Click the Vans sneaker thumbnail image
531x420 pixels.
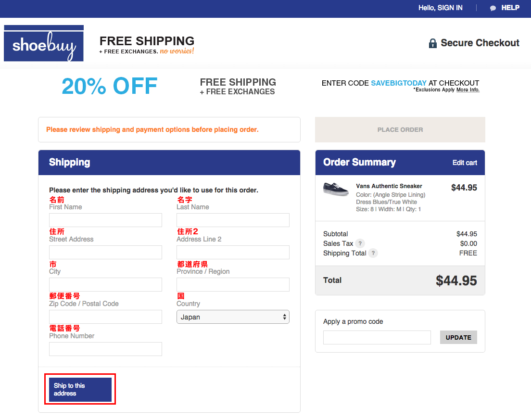click(336, 189)
